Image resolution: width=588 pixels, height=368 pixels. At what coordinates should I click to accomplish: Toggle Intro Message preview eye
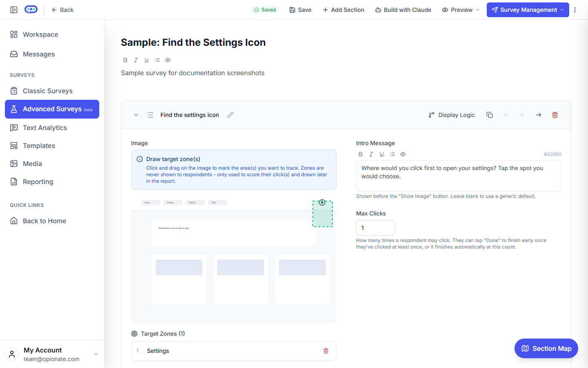pyautogui.click(x=403, y=154)
